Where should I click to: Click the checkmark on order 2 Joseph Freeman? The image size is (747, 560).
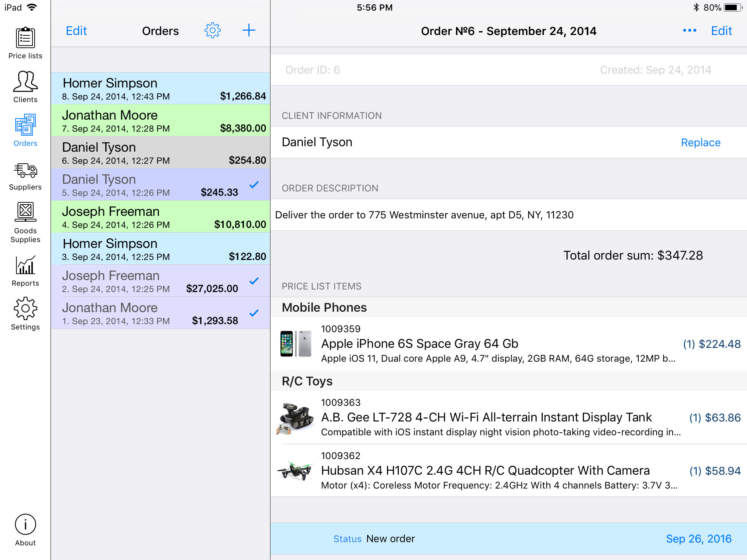tap(254, 281)
